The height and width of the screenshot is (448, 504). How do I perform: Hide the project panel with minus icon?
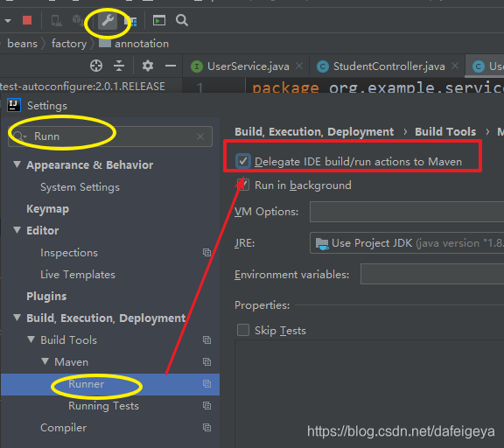171,66
